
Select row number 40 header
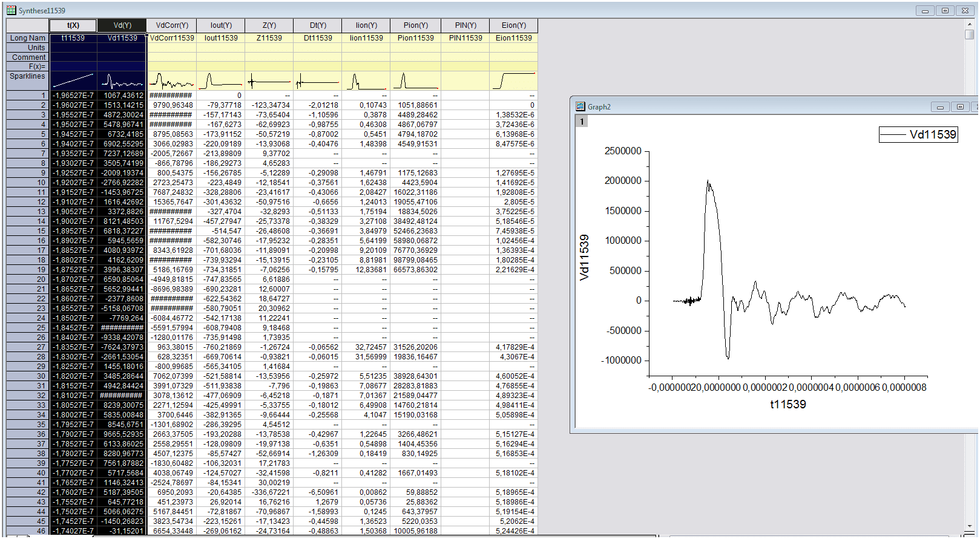pyautogui.click(x=28, y=473)
